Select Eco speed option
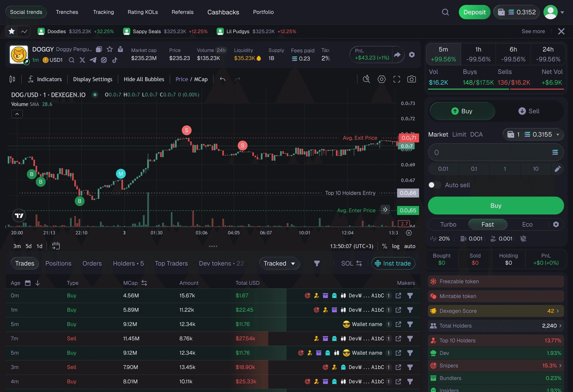Image resolution: width=573 pixels, height=392 pixels. click(527, 224)
